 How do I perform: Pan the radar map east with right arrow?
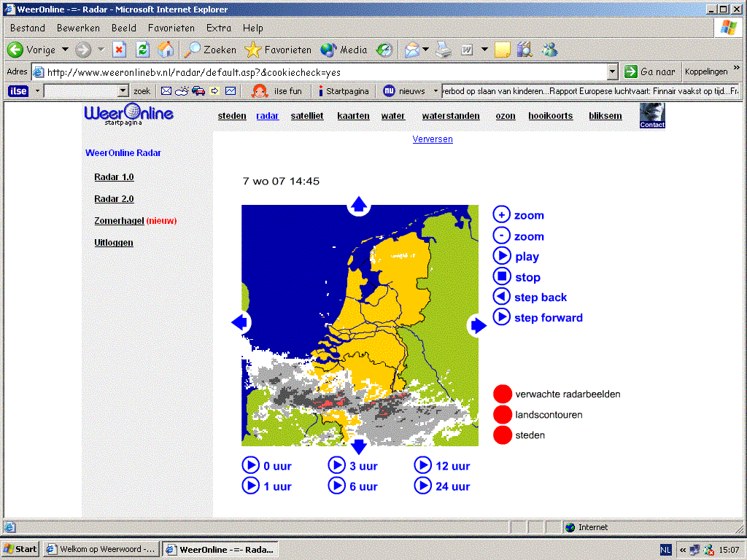[x=479, y=326]
